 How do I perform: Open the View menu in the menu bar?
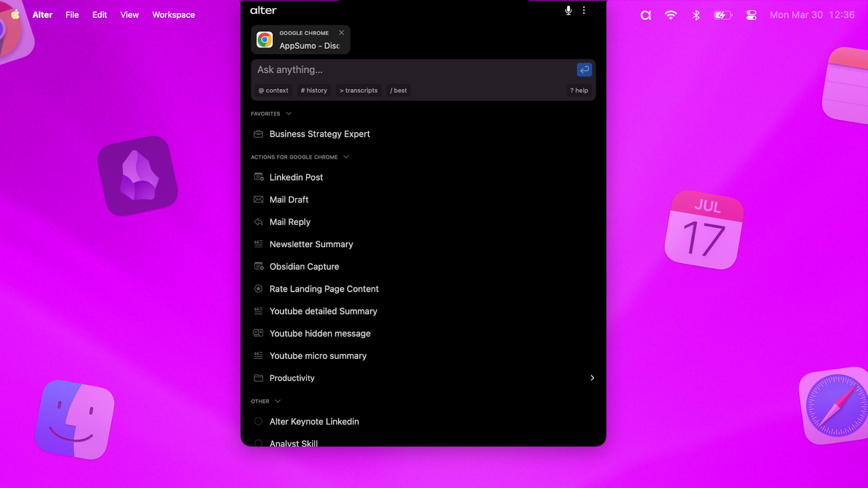point(129,15)
